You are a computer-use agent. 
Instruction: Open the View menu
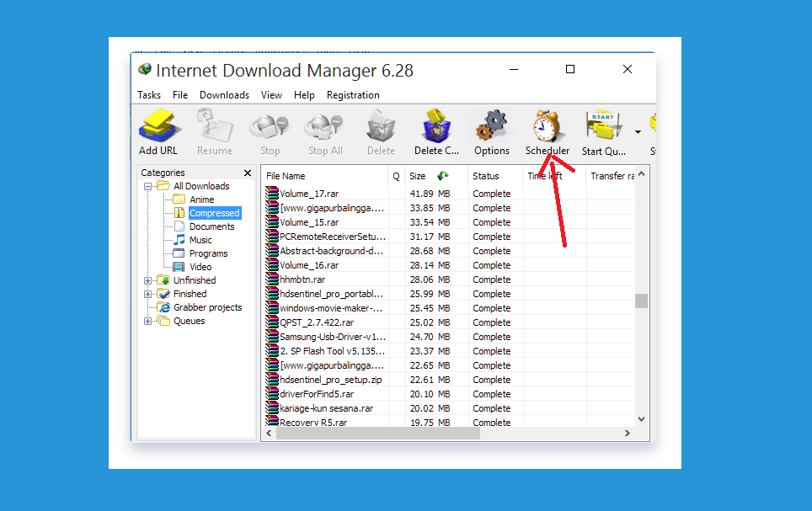[x=271, y=95]
